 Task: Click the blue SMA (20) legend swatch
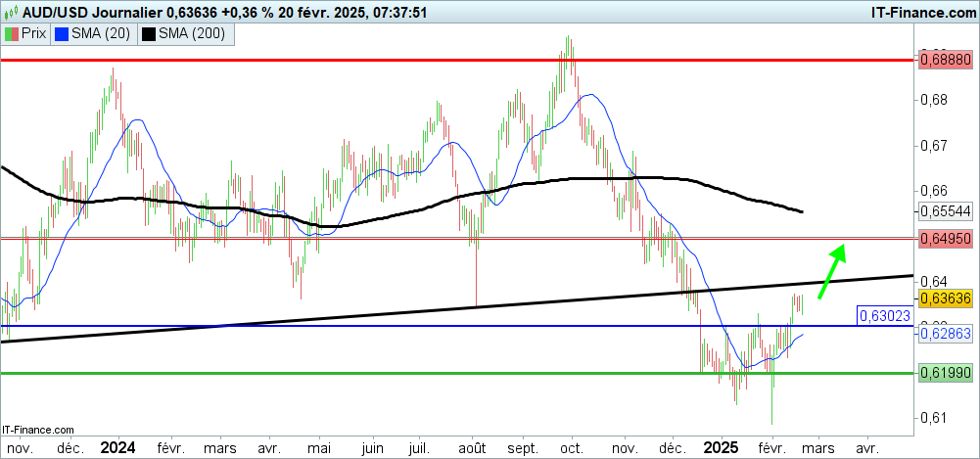63,33
